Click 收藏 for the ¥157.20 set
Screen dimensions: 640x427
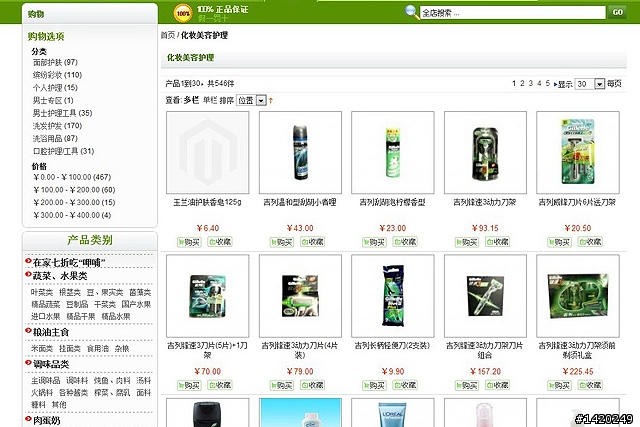point(498,385)
